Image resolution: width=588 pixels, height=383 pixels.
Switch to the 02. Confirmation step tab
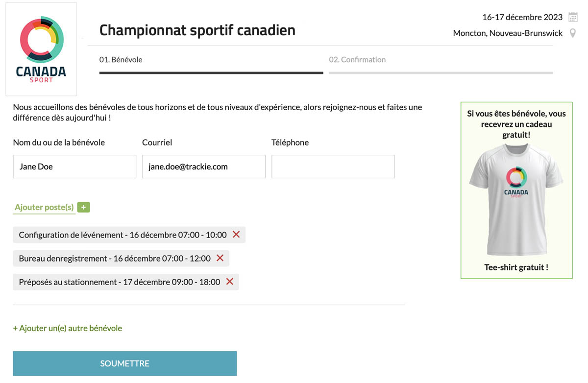357,60
